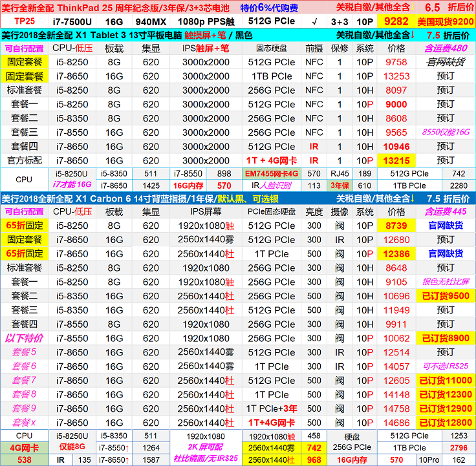Select the "套餐6" row label
This screenshot has width=476, height=466.
tap(25, 366)
